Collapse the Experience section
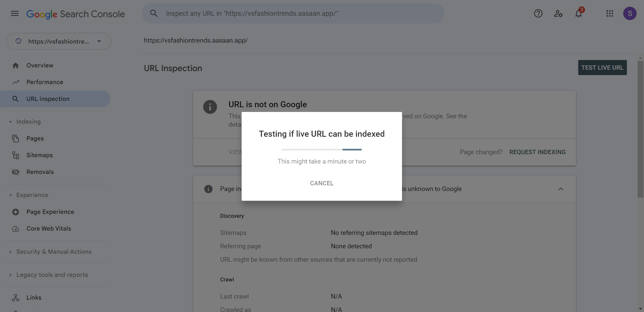 (x=29, y=195)
